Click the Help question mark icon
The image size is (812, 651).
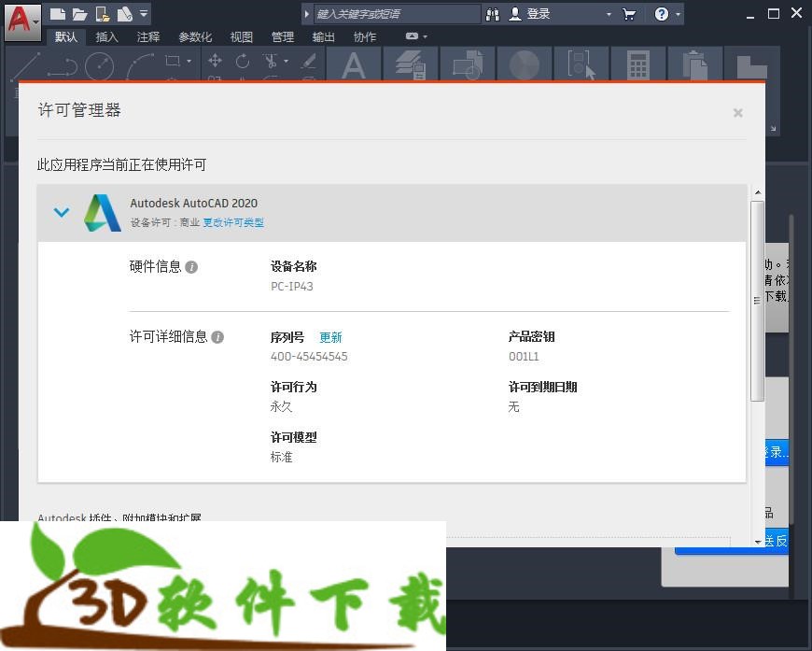pos(662,14)
